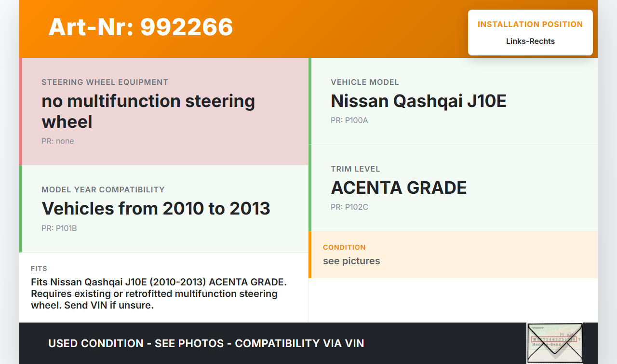This screenshot has width=617, height=364.
Task: Select the VEHICLE MODEL label
Action: point(365,82)
